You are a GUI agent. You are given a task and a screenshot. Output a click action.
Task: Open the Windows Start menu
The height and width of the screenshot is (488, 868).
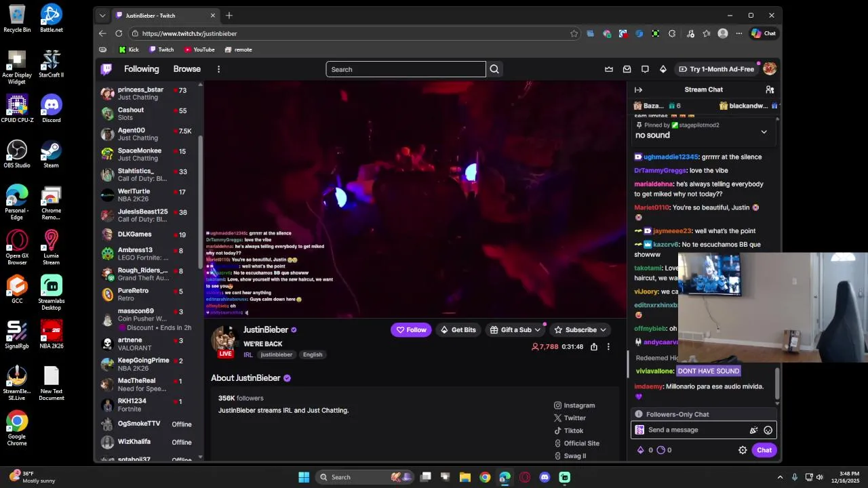[x=304, y=477]
